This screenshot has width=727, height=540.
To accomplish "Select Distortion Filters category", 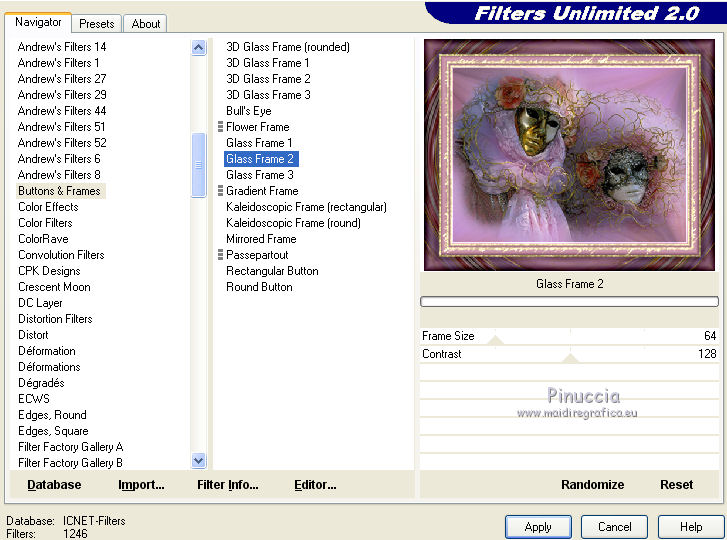I will [x=55, y=318].
